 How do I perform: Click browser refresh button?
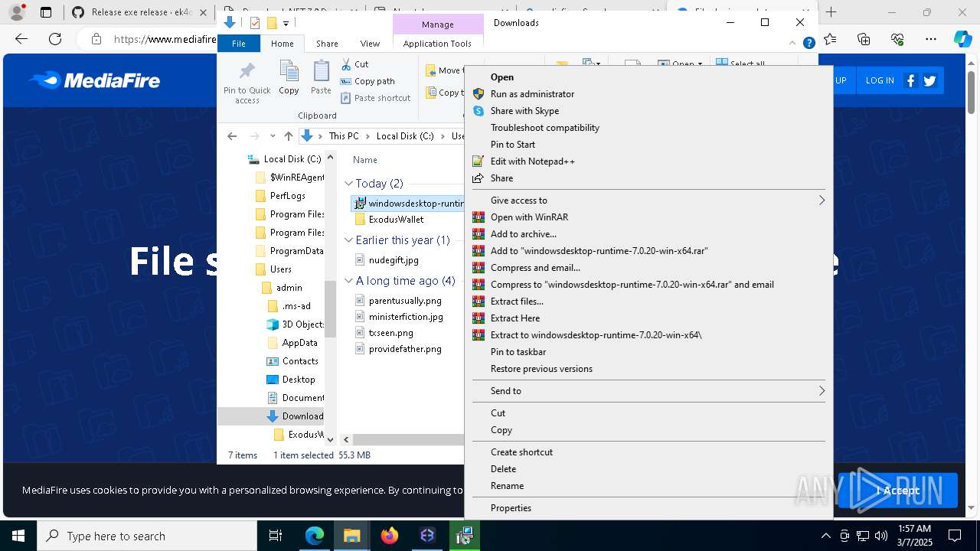point(55,39)
